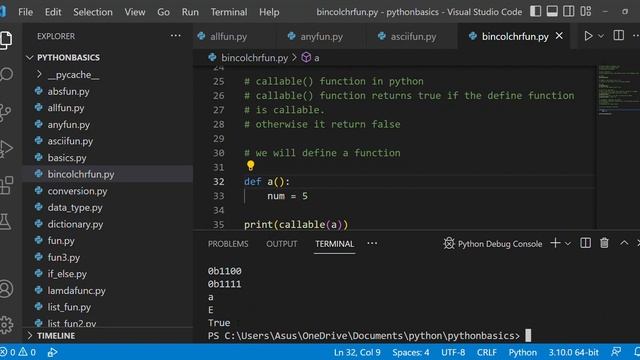640x360 pixels.
Task: Open the Search view in activity bar
Action: 6,74
